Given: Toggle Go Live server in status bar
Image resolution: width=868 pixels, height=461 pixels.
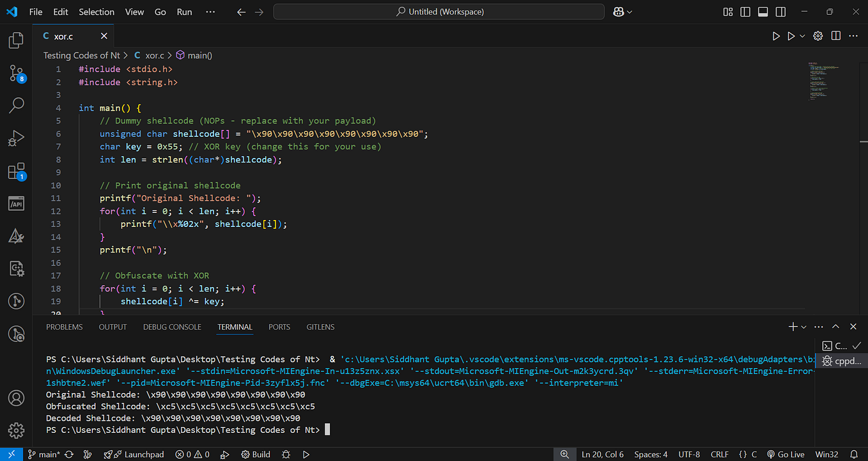Looking at the screenshot, I should [786, 454].
